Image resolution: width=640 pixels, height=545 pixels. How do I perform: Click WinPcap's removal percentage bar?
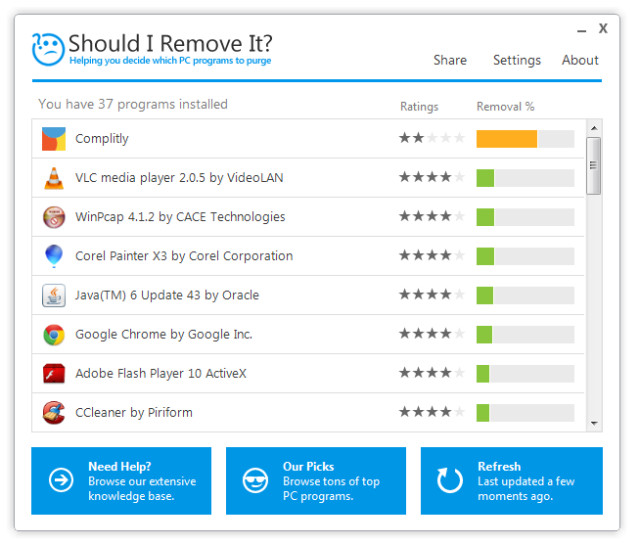(x=525, y=217)
